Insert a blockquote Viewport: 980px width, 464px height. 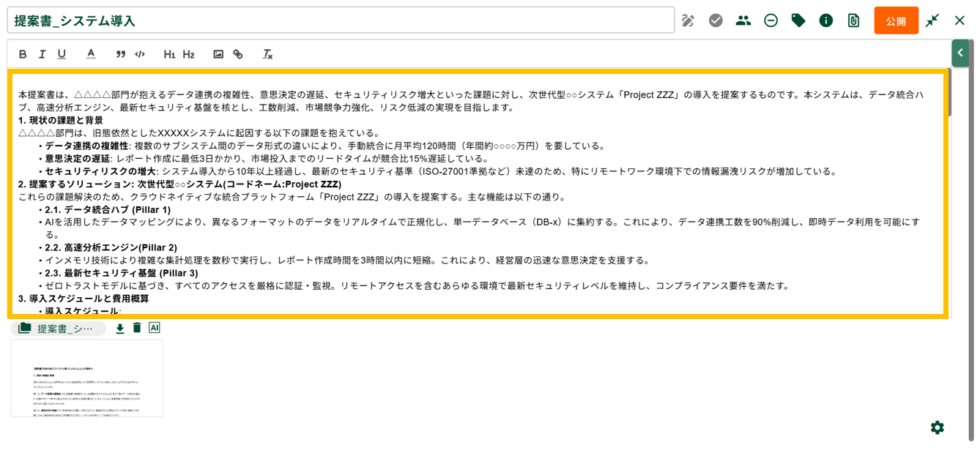click(x=121, y=54)
